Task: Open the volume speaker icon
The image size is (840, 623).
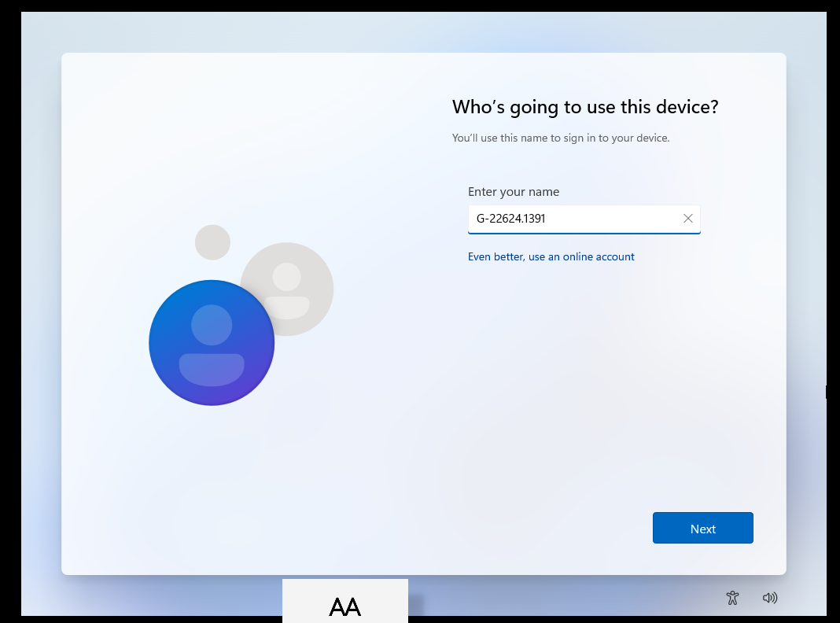Action: pos(770,598)
